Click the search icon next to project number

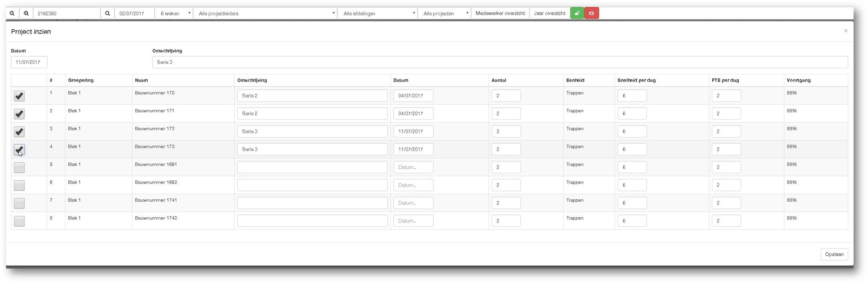click(108, 13)
